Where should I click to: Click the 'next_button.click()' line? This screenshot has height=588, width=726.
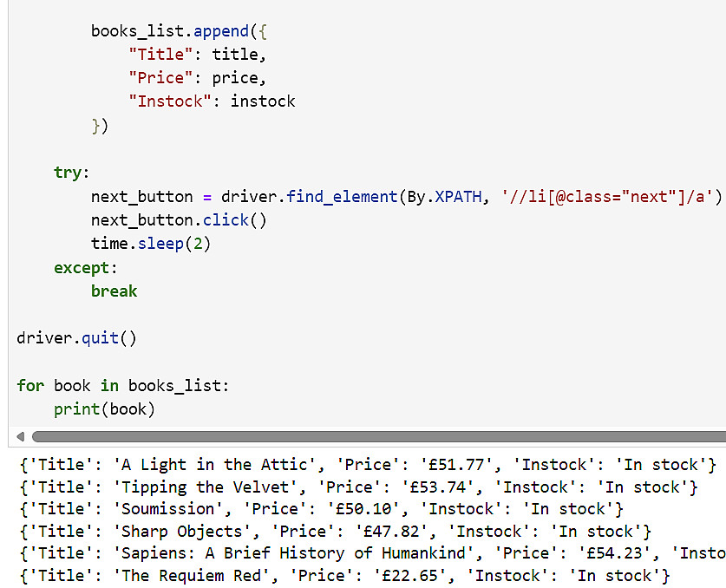tap(179, 220)
